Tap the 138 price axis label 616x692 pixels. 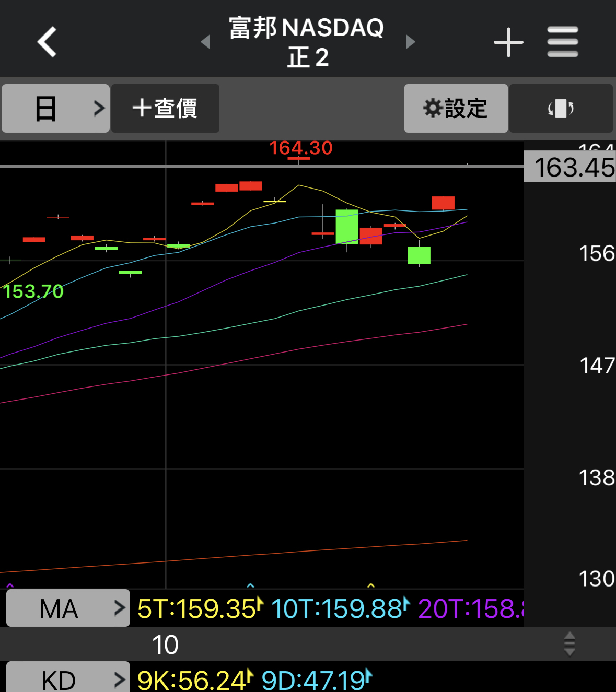(x=597, y=477)
